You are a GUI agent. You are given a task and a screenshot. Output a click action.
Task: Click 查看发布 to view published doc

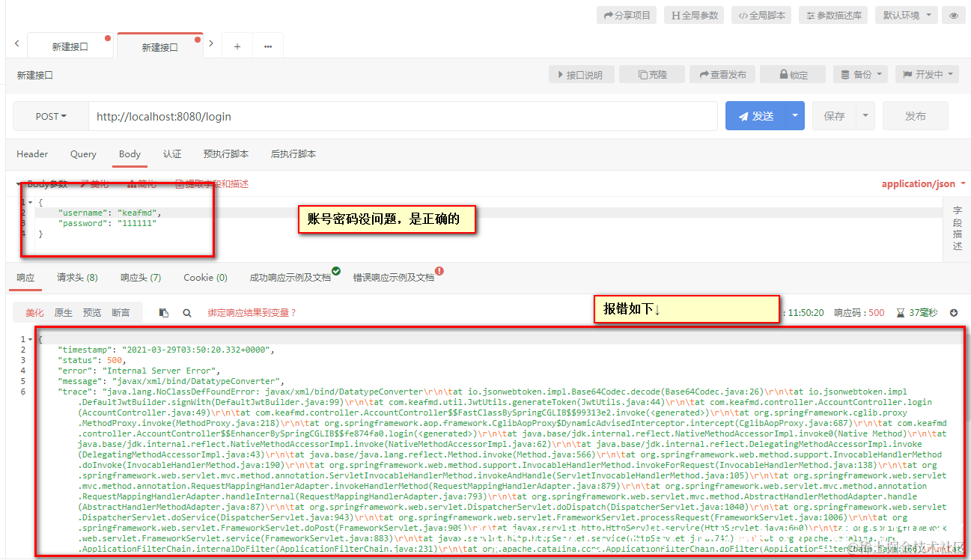tap(722, 75)
